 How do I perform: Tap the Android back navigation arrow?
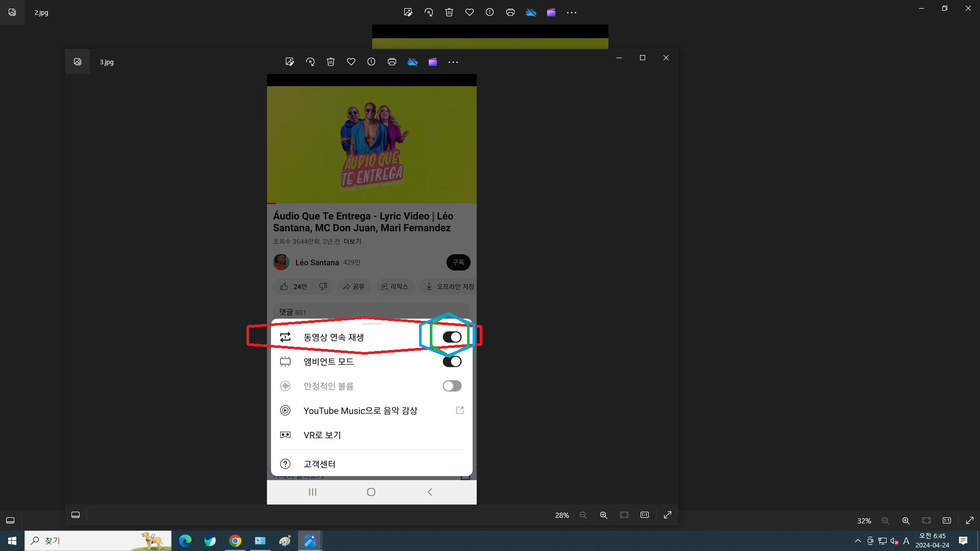(430, 492)
